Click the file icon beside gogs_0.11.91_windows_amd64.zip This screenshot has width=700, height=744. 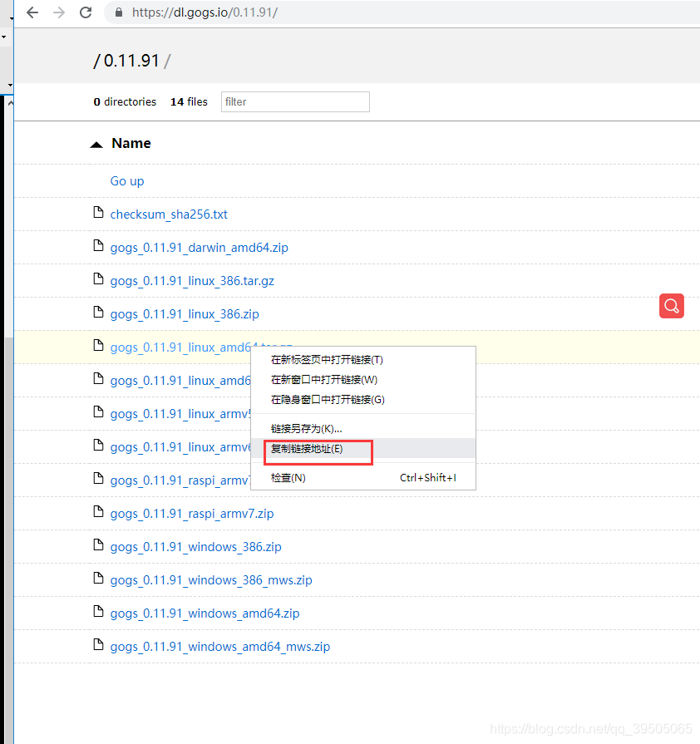click(98, 611)
